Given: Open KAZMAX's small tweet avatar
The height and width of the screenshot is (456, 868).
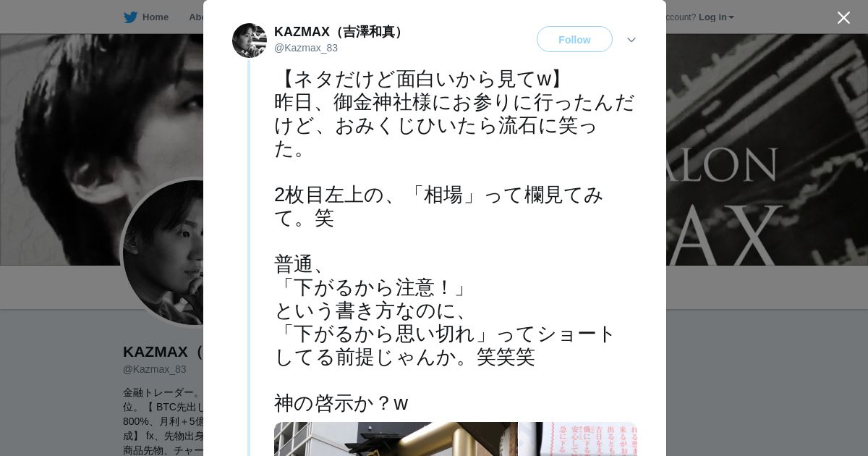Looking at the screenshot, I should tap(250, 41).
